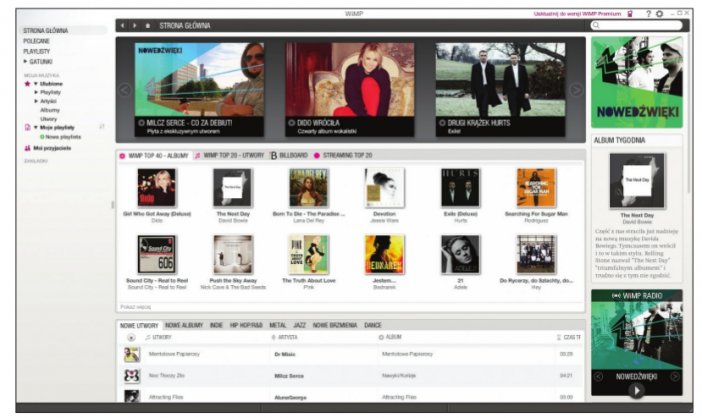This screenshot has height=418, width=702.
Task: Select the Nowe albumy tab
Action: 184,325
